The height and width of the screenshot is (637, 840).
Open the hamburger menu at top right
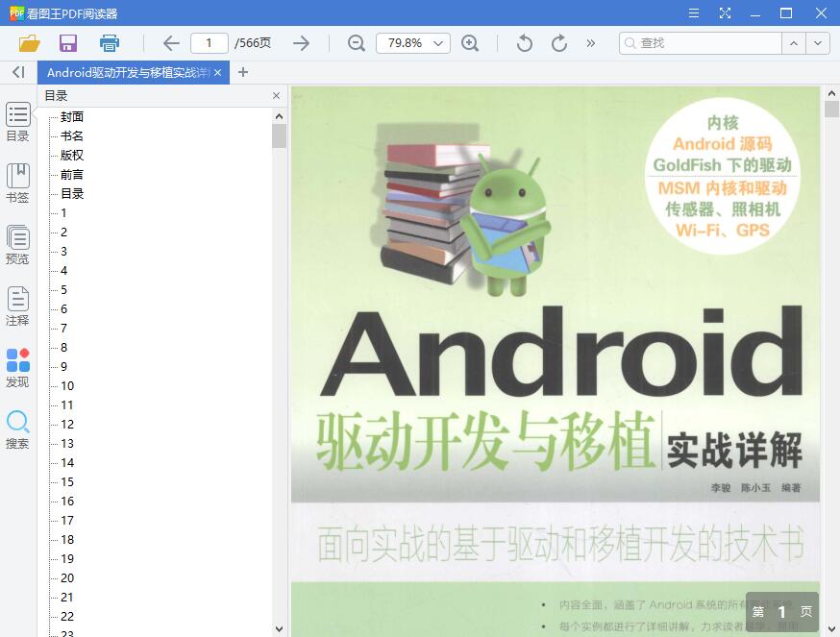[x=693, y=13]
